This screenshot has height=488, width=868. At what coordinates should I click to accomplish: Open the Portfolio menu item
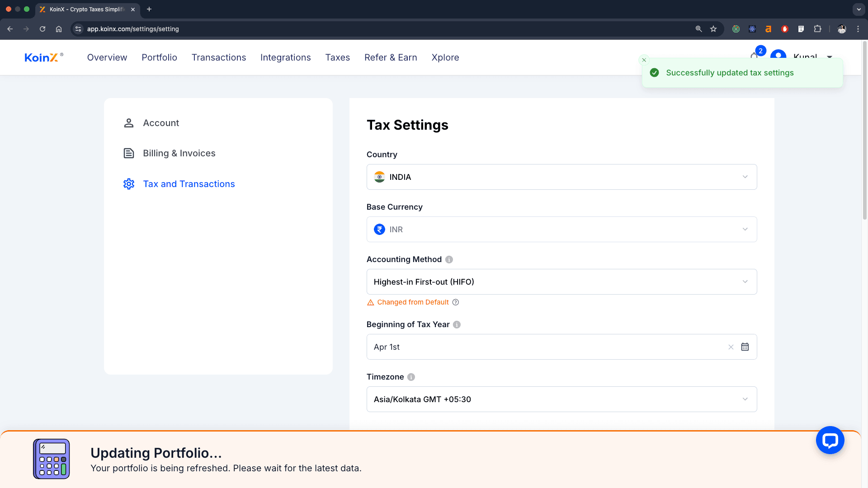click(159, 57)
